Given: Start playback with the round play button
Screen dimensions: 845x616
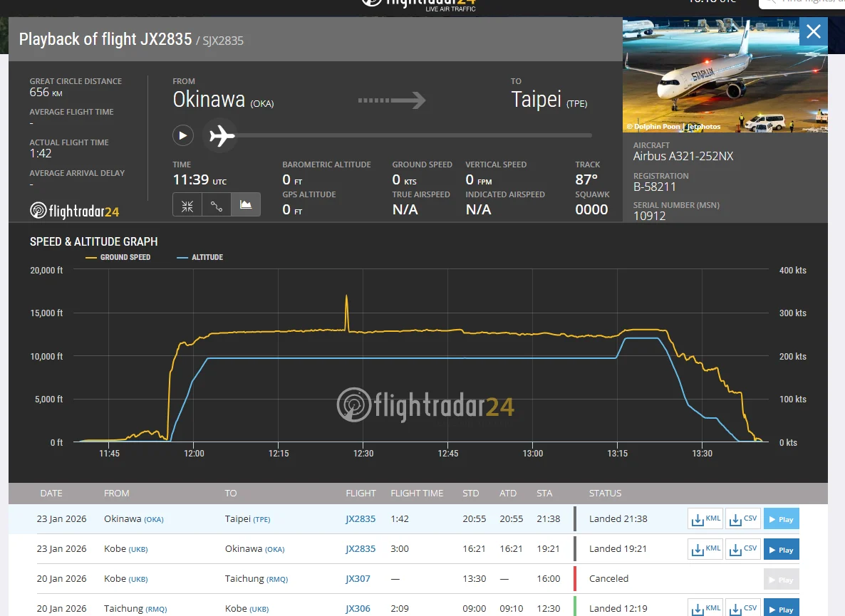Looking at the screenshot, I should pos(182,135).
